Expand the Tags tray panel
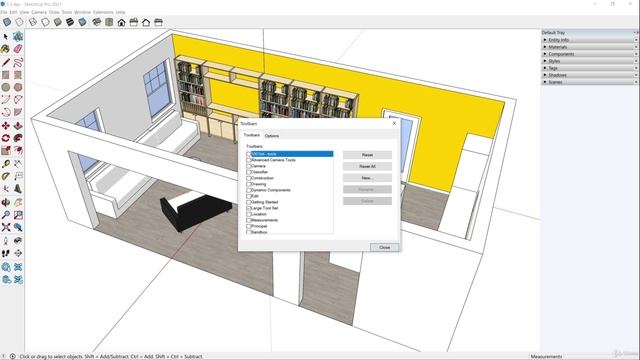The width and height of the screenshot is (640, 360). pos(590,68)
